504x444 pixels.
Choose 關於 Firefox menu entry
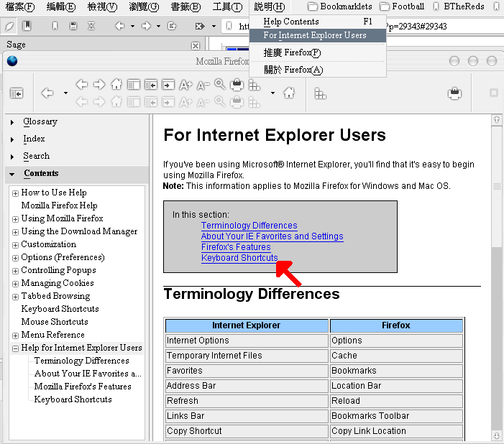tap(293, 70)
